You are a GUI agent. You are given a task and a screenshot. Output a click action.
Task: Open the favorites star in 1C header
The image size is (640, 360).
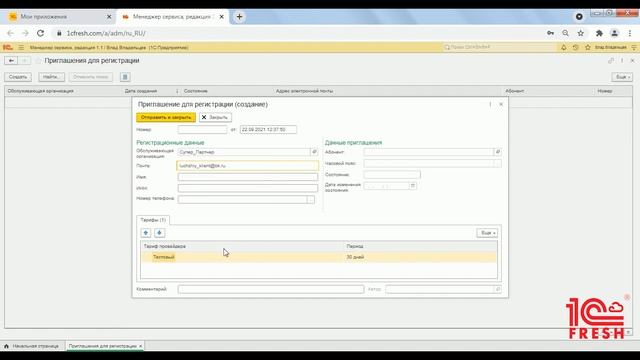(588, 47)
